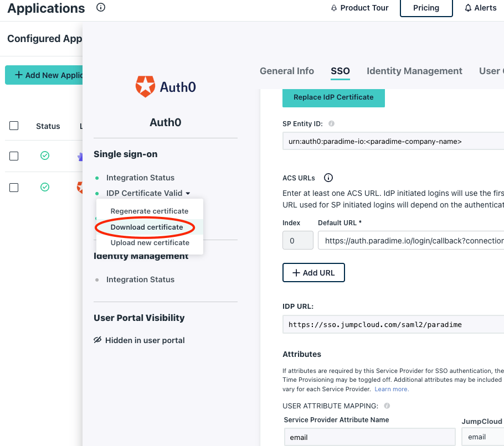Click the Single sign-on heading
This screenshot has width=504, height=446.
pos(125,154)
